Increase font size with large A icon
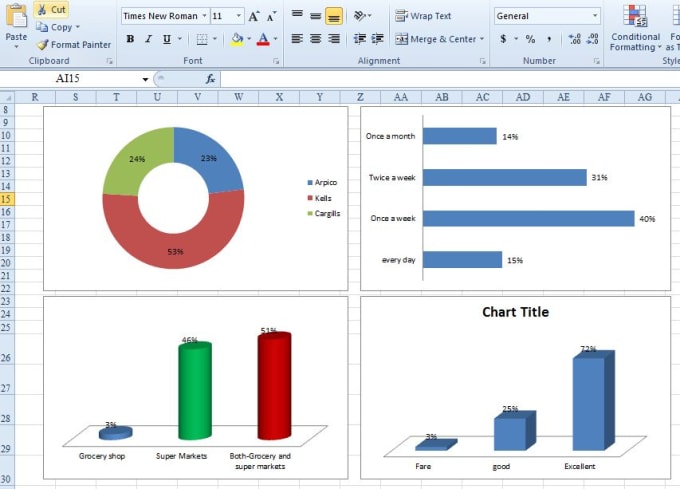This screenshot has height=489, width=680. pyautogui.click(x=254, y=16)
